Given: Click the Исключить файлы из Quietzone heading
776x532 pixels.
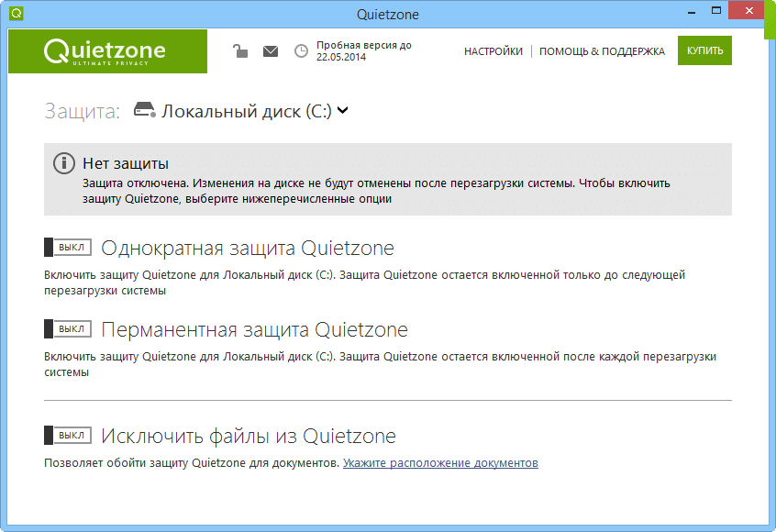Looking at the screenshot, I should (249, 436).
